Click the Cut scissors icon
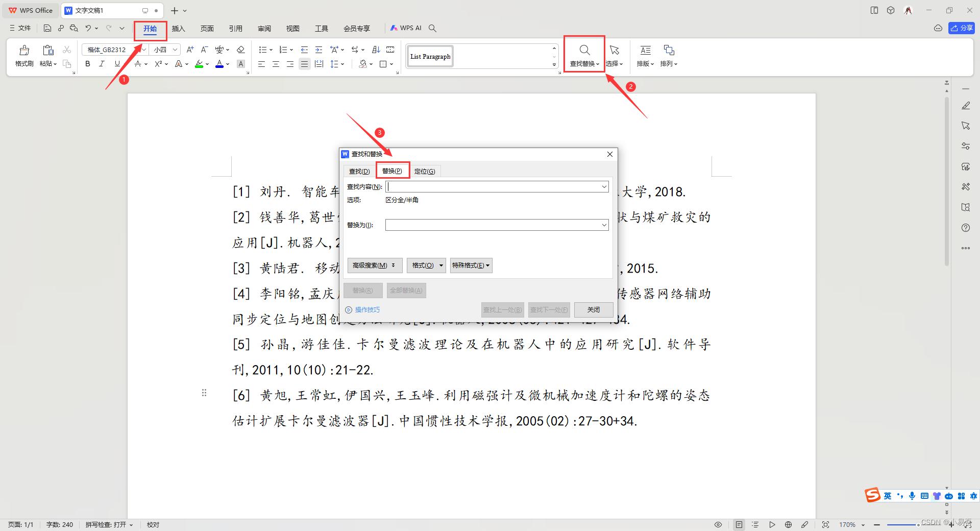 [x=67, y=50]
